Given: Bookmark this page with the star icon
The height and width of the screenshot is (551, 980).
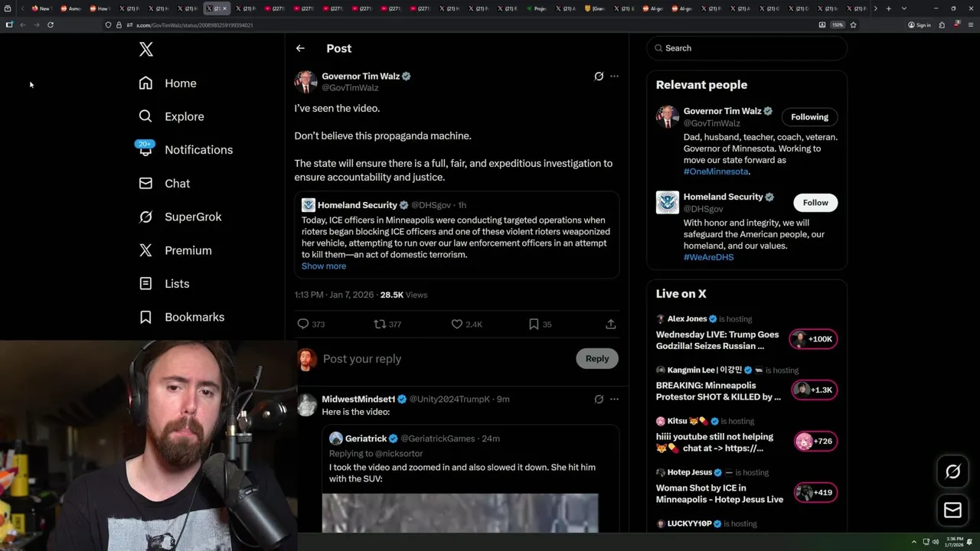Looking at the screenshot, I should tap(853, 25).
